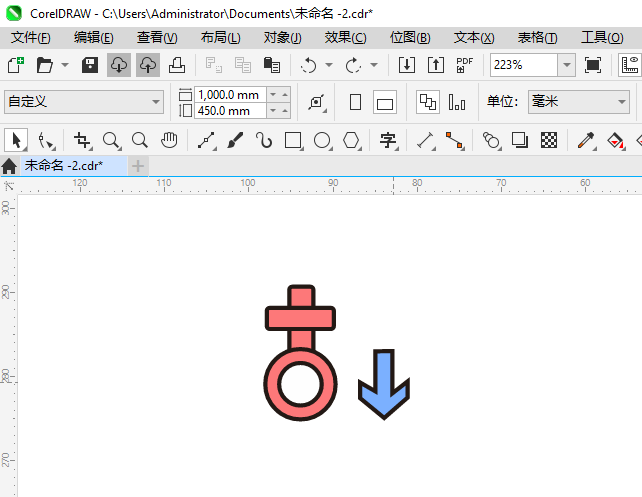Viewport: 642px width, 497px height.
Task: Click the Undo arrow icon
Action: pos(309,65)
